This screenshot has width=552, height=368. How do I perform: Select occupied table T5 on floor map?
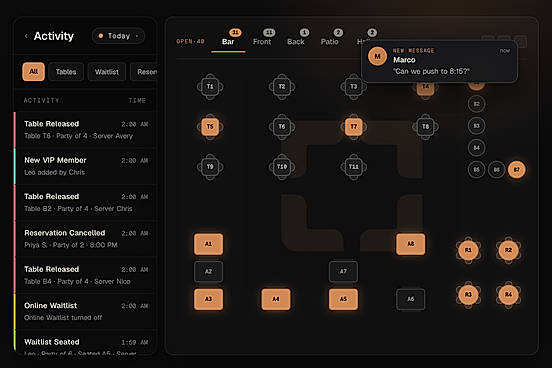(210, 126)
